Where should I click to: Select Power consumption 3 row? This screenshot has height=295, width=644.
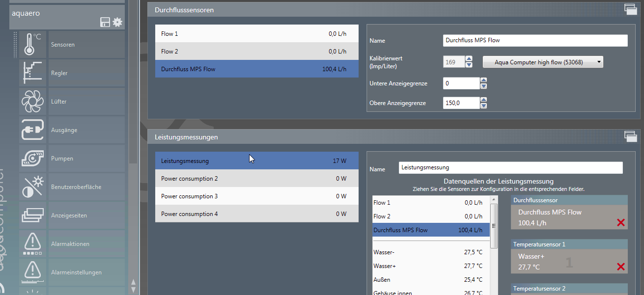pyautogui.click(x=257, y=196)
